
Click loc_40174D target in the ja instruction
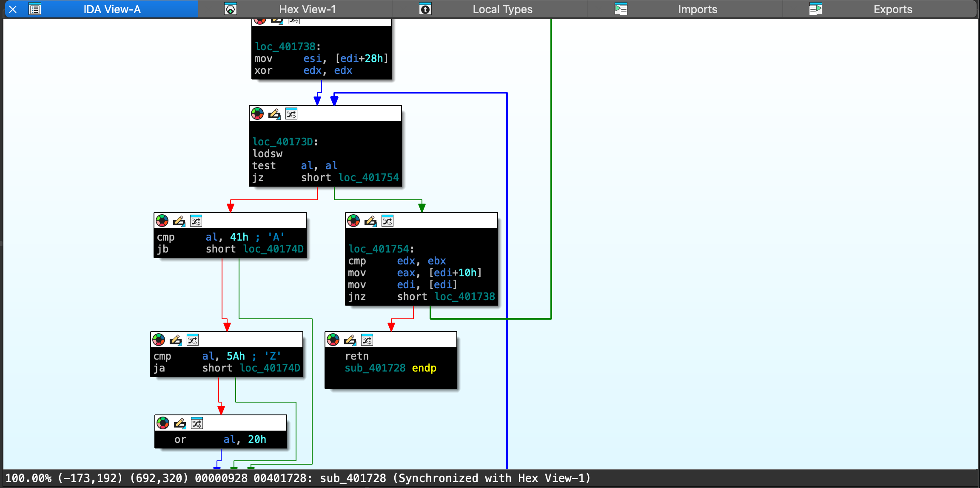click(270, 368)
